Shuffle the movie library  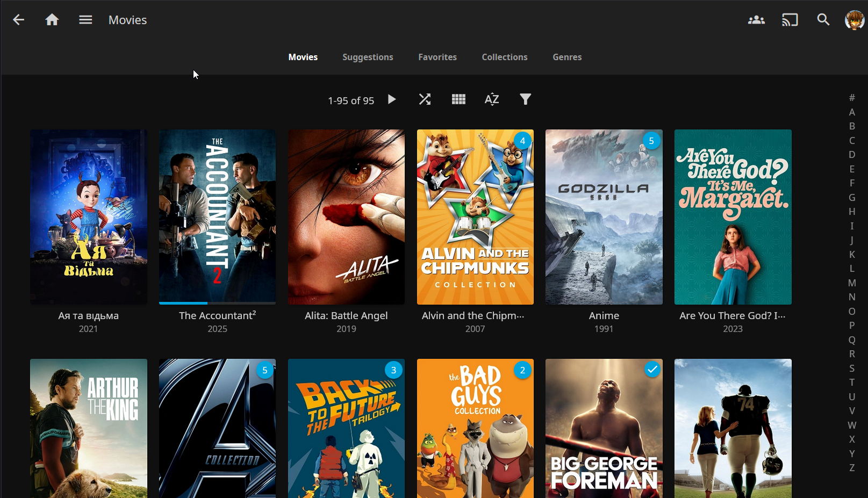coord(425,99)
